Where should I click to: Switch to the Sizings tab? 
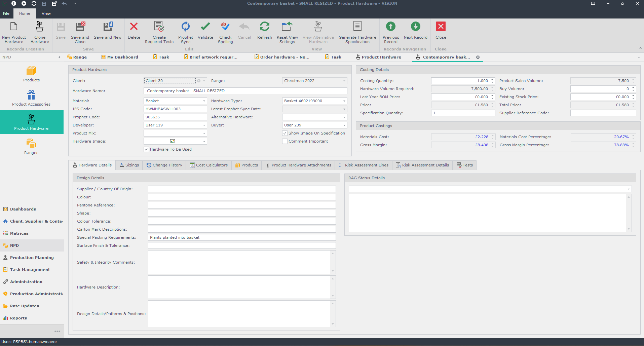pyautogui.click(x=129, y=165)
